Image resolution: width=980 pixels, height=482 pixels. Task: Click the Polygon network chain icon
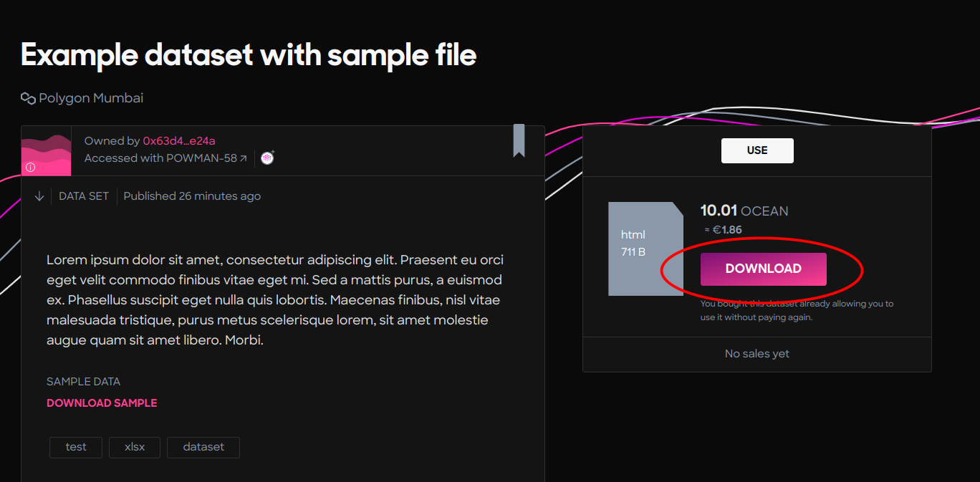[x=28, y=98]
